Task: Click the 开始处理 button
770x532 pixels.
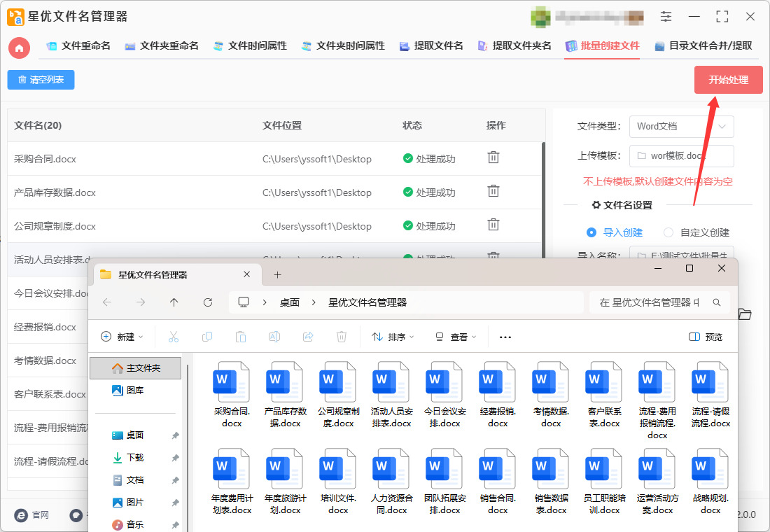Action: (728, 80)
